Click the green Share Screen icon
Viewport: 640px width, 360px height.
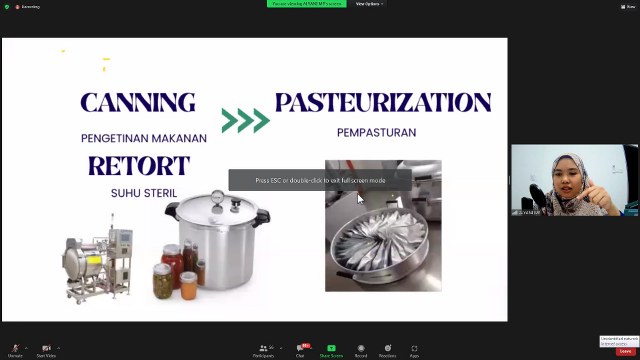click(x=331, y=348)
